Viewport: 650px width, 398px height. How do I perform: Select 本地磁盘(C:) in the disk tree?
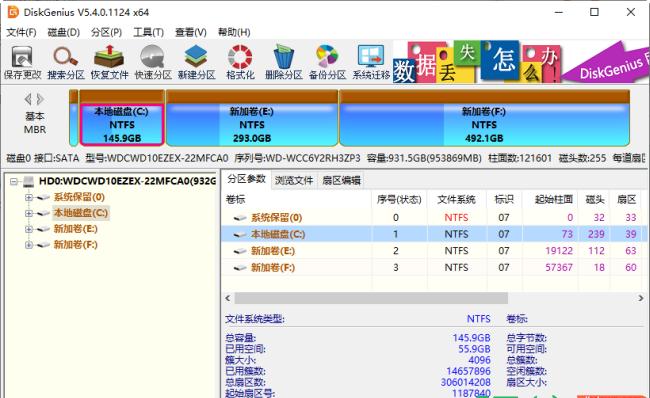[81, 213]
